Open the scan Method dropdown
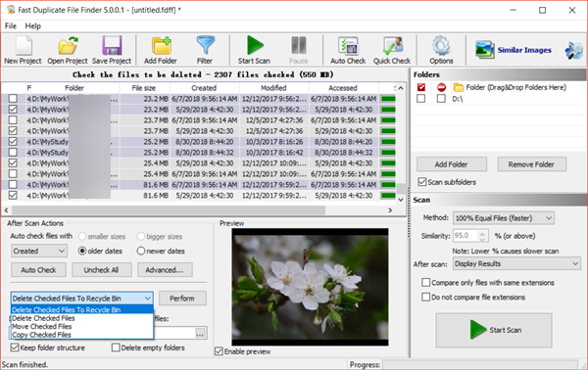Screen dimensions: 588x370 click(504, 218)
